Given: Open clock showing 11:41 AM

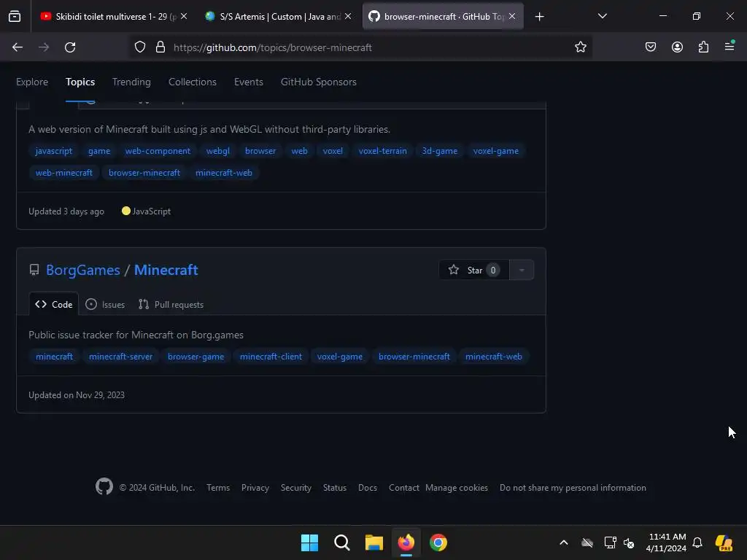Looking at the screenshot, I should pyautogui.click(x=667, y=542).
